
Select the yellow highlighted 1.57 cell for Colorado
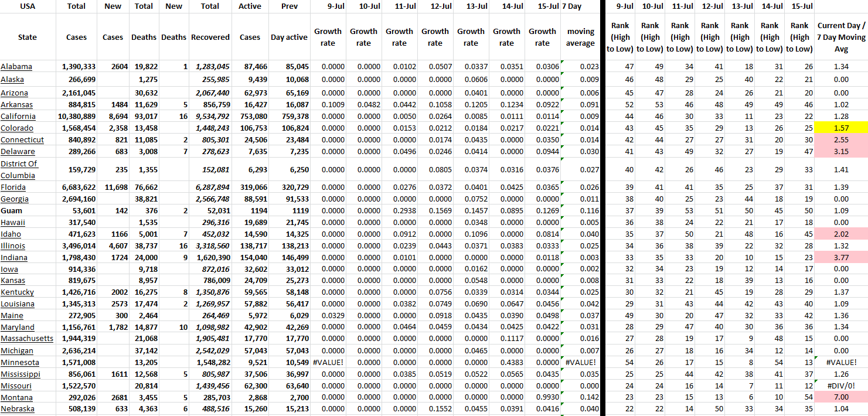[840, 128]
